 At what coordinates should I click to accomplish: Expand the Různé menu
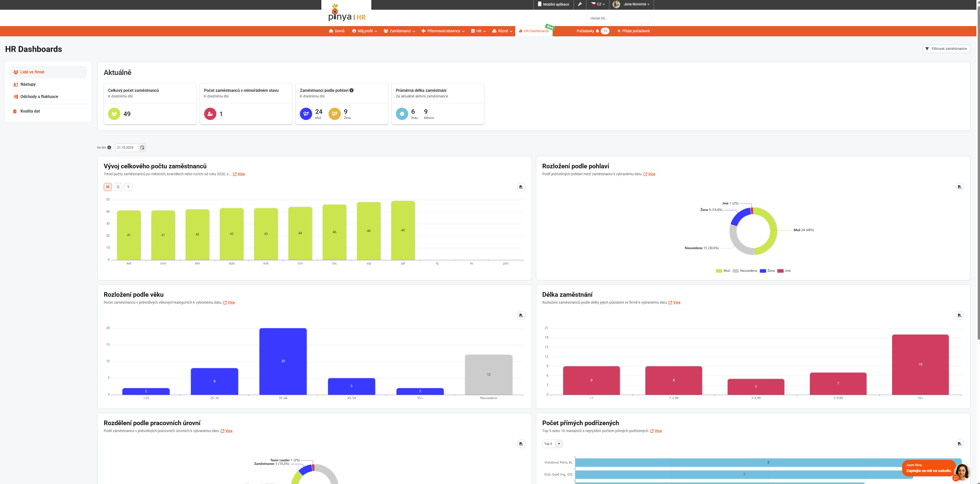(502, 31)
